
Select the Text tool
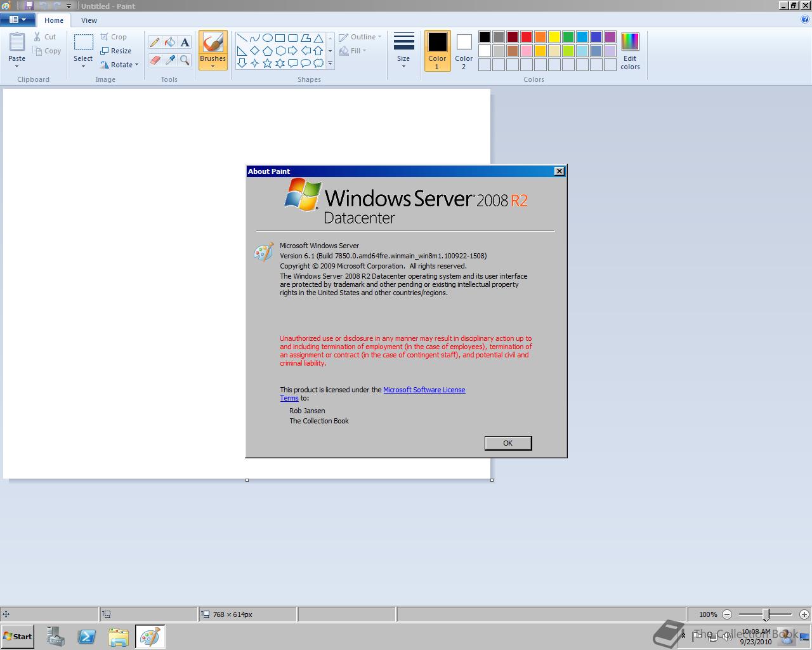click(185, 43)
